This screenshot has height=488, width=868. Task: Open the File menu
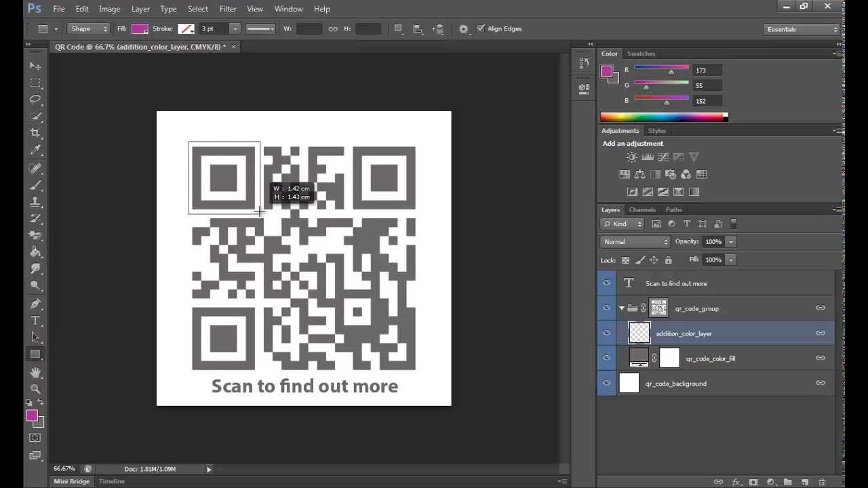(59, 9)
